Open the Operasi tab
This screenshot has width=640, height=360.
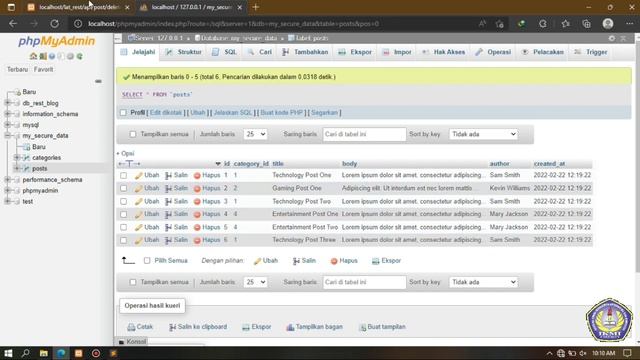(493, 52)
